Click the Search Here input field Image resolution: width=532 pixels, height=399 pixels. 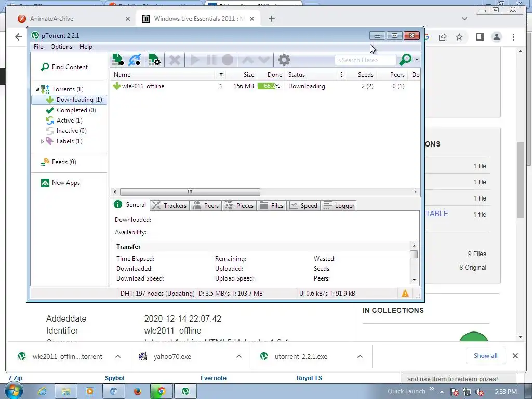tap(365, 60)
